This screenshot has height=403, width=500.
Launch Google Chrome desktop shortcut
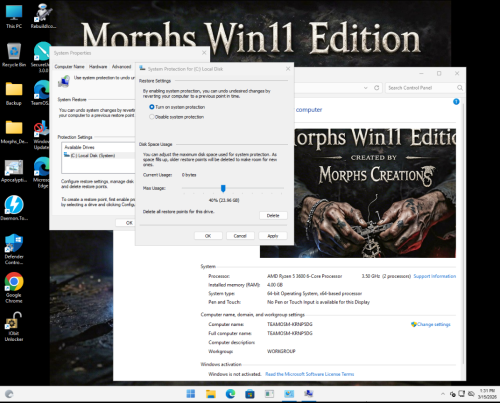click(14, 287)
